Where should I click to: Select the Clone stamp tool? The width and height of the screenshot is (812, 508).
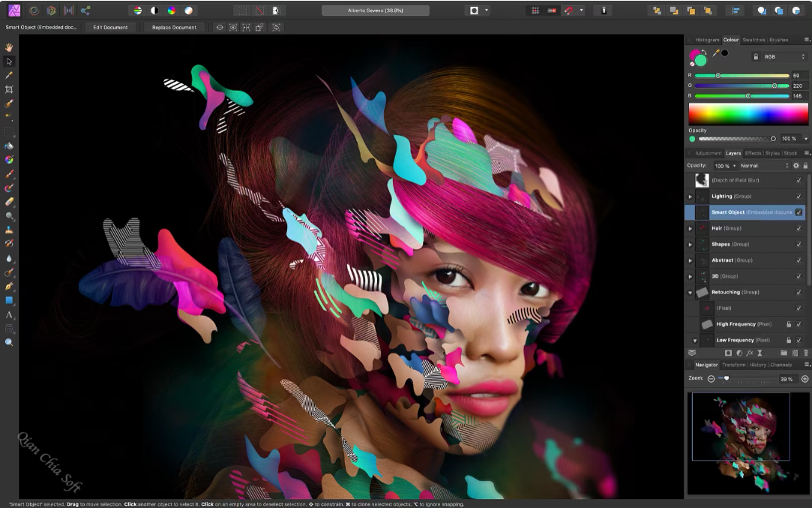point(9,230)
